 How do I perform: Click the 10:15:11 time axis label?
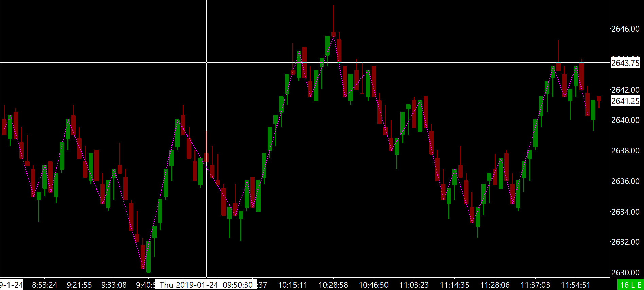coord(293,285)
